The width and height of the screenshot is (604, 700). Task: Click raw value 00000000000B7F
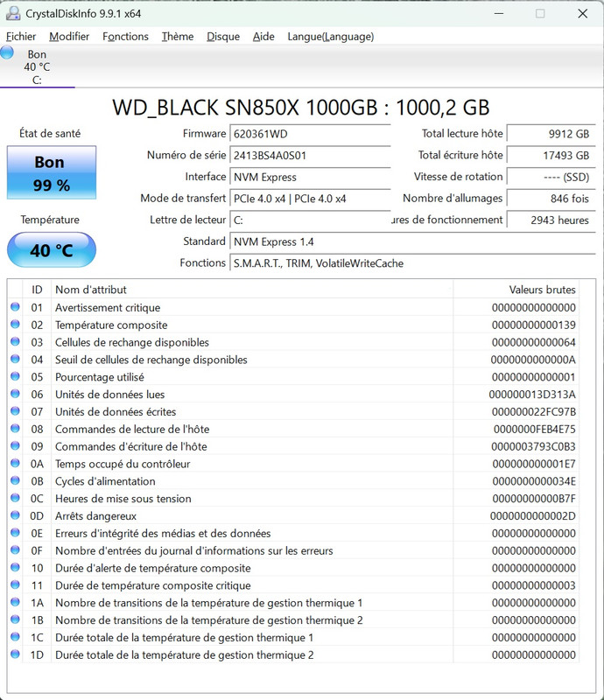tap(534, 499)
